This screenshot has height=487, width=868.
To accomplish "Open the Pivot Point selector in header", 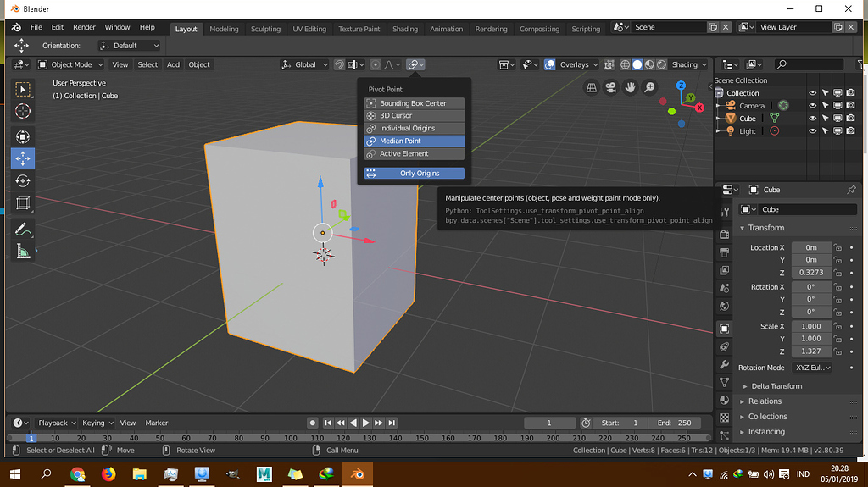I will click(x=415, y=64).
